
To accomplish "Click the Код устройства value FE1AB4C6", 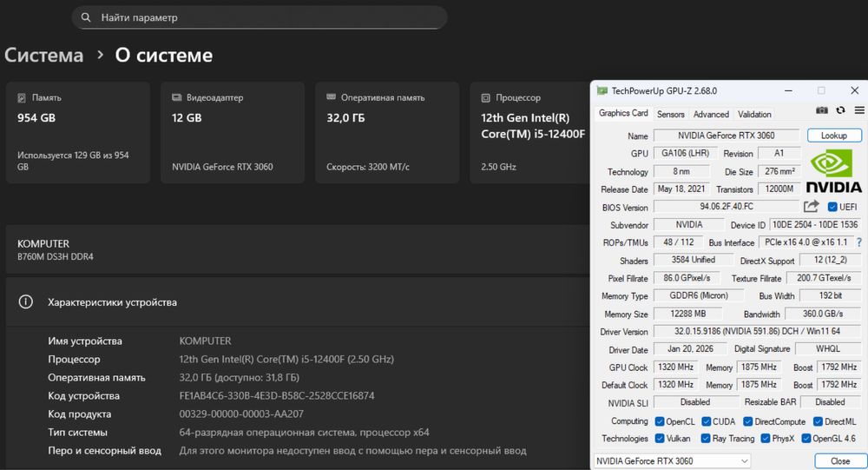I will 277,396.
